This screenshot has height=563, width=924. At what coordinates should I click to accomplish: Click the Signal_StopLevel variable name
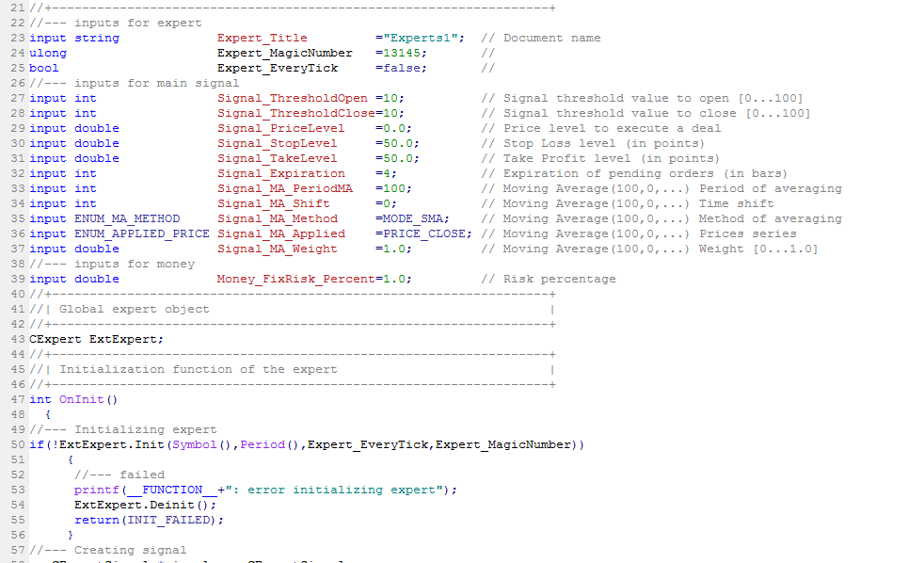coord(277,144)
